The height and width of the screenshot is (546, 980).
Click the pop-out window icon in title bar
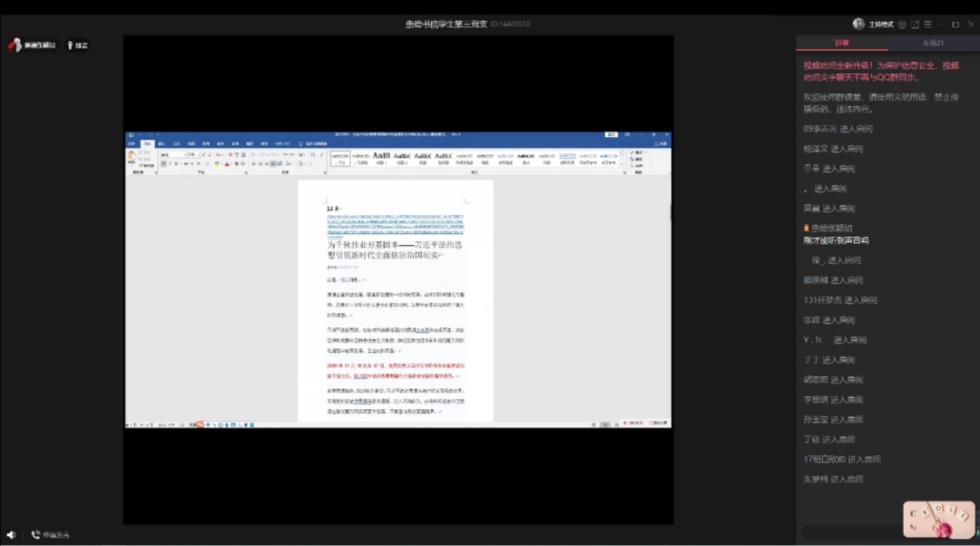(915, 24)
